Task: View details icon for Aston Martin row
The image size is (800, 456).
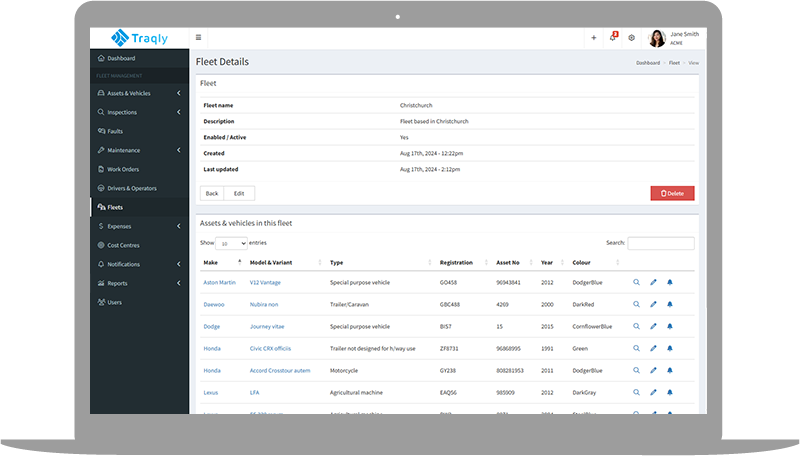Action: pyautogui.click(x=636, y=282)
